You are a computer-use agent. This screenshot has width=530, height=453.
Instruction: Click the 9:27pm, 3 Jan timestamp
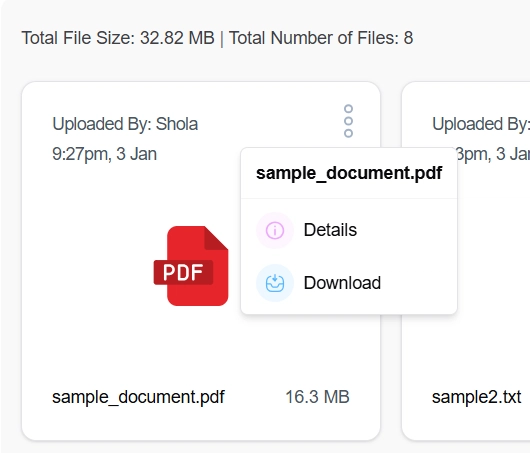tap(104, 154)
